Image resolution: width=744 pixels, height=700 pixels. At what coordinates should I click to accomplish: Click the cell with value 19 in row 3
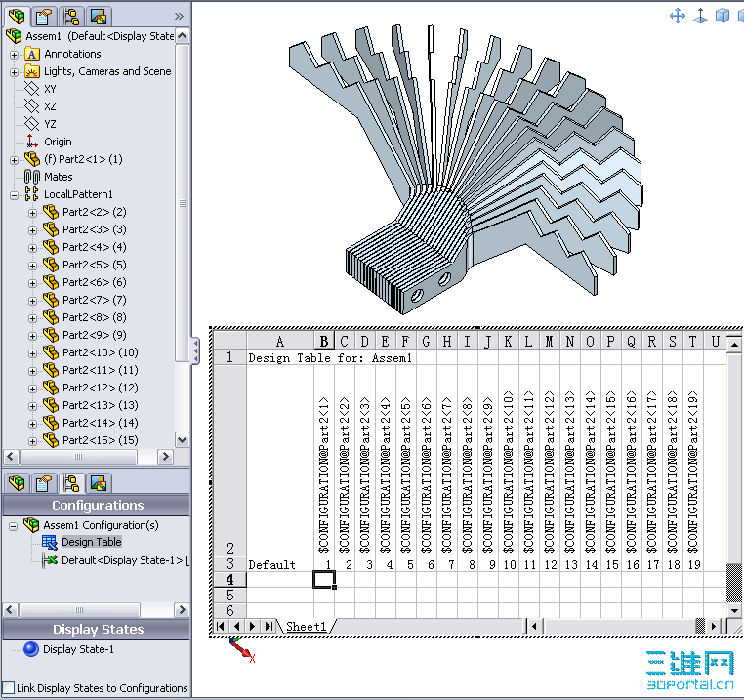click(x=693, y=564)
